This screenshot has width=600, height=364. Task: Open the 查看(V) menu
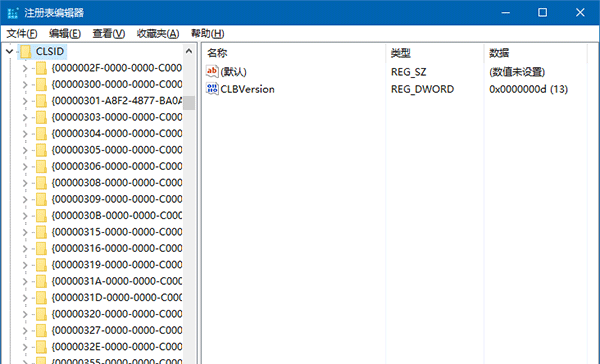[109, 34]
